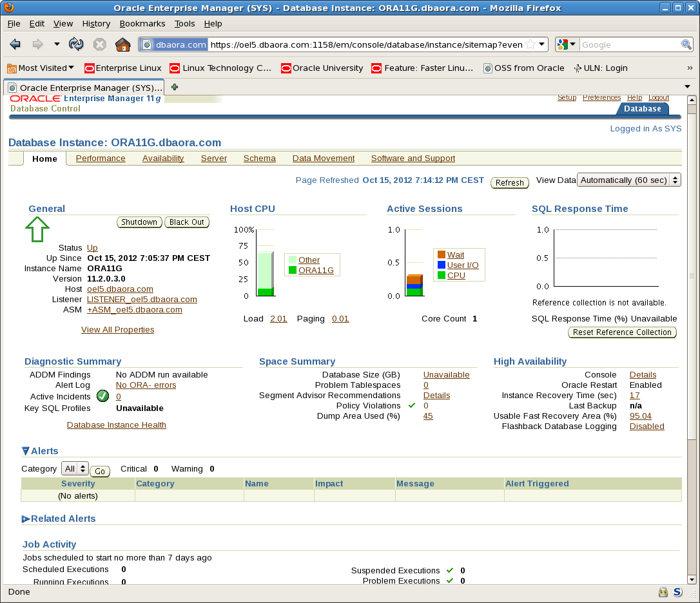Open the Database Instance Health link
The height and width of the screenshot is (603, 700).
117,425
